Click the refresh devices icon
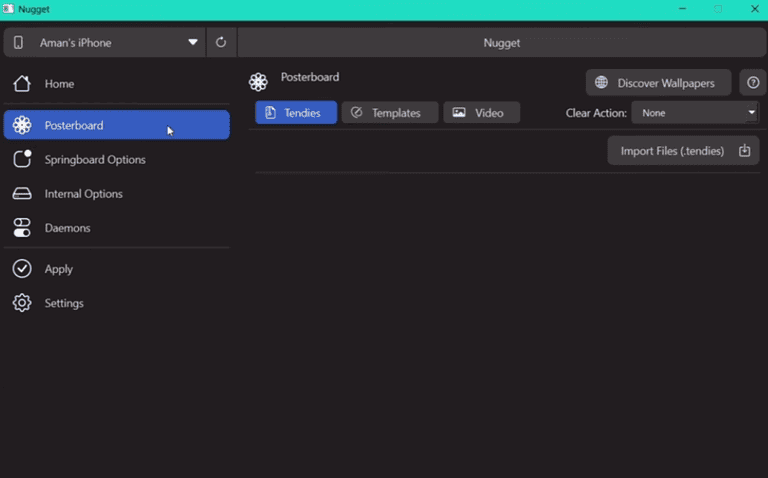Screen dimensions: 768x478 click(x=221, y=43)
